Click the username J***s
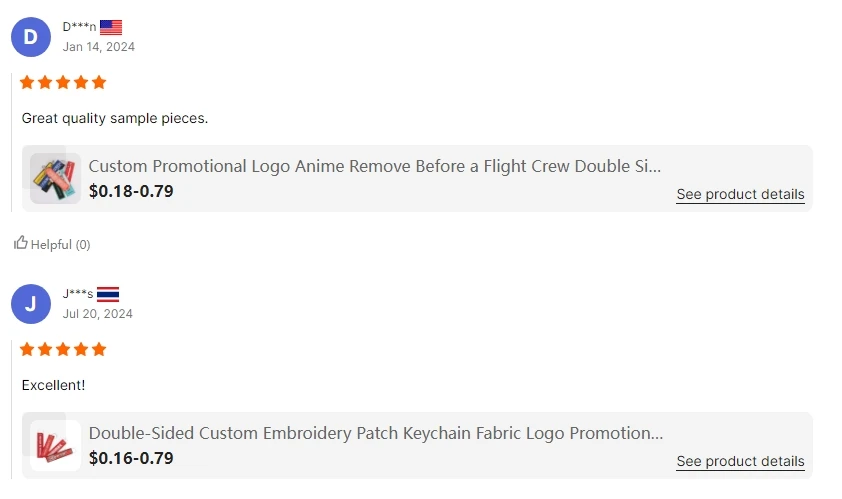This screenshot has height=499, width=842. (x=77, y=294)
